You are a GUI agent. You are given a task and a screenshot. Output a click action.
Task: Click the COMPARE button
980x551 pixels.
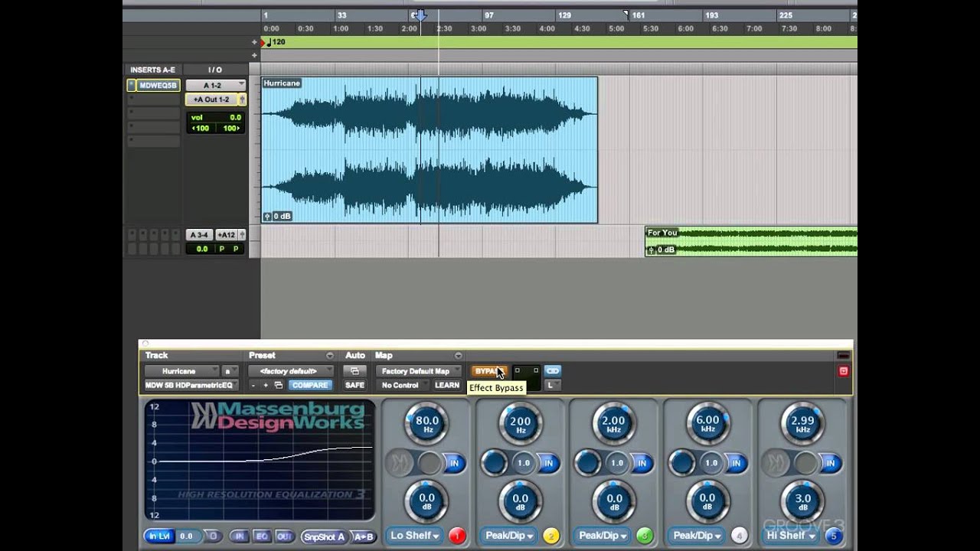[x=310, y=385]
